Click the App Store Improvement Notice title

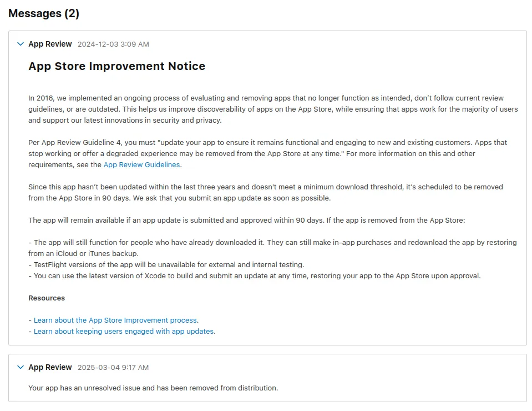pos(116,66)
